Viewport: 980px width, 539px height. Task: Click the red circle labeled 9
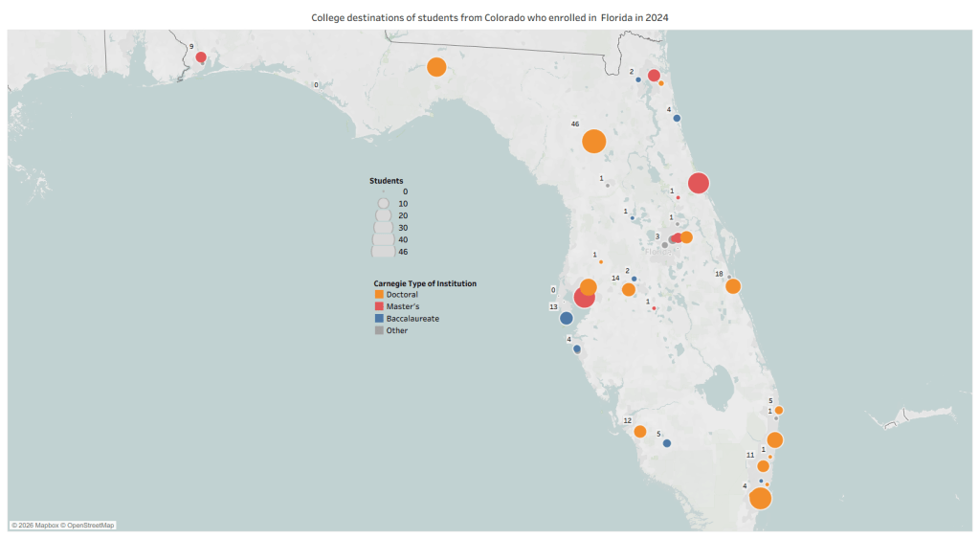tap(201, 57)
